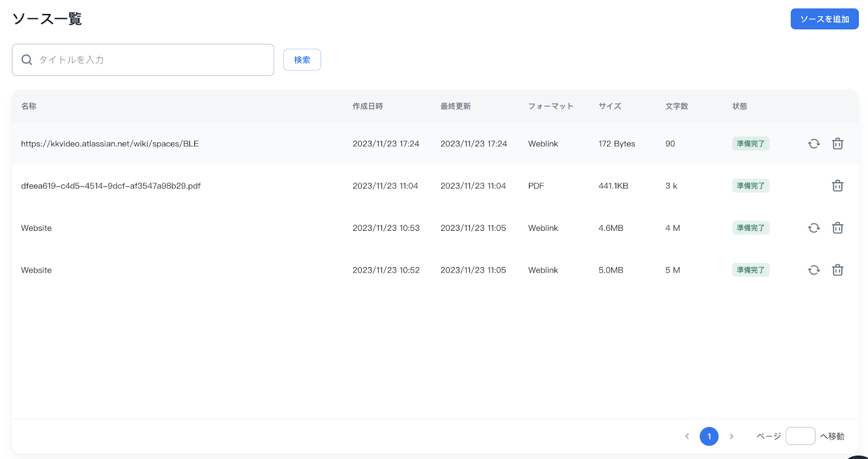The width and height of the screenshot is (868, 459).
Task: Refresh the kkvideo.atlassian.net Weblink source
Action: (814, 144)
